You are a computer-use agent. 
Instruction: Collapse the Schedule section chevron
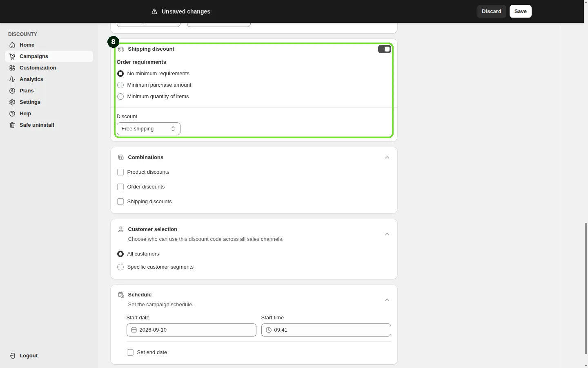click(387, 300)
